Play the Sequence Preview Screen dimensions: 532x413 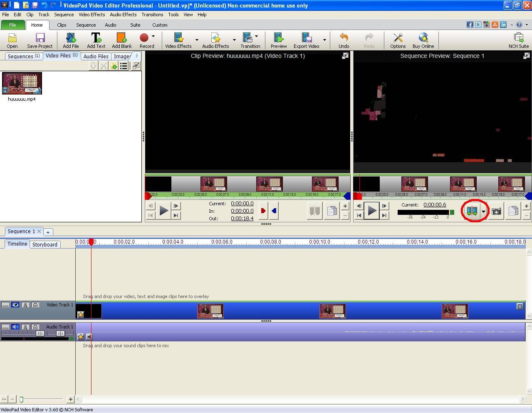click(x=372, y=211)
